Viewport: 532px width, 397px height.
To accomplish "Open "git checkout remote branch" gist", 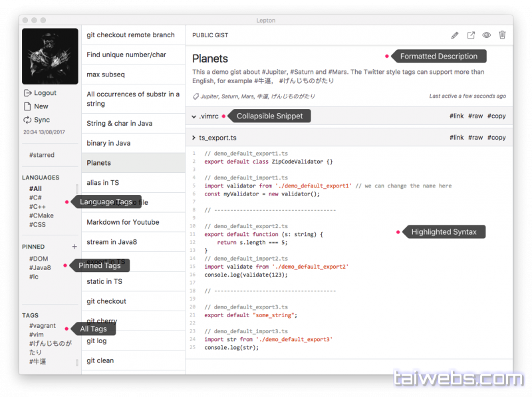I will click(130, 35).
